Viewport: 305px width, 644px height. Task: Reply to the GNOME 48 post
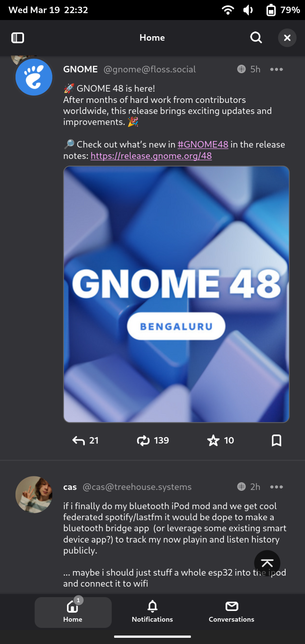85,440
